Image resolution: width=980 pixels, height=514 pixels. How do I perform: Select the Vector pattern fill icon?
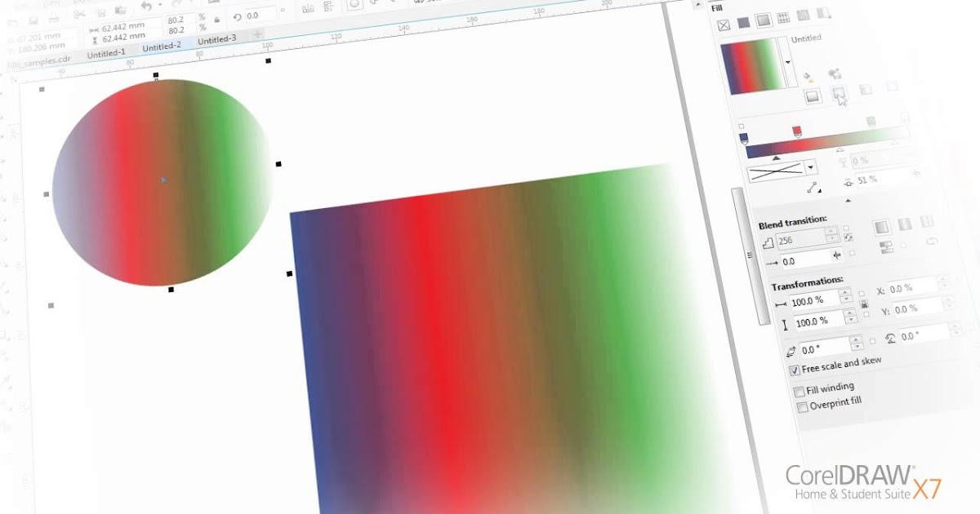(782, 18)
